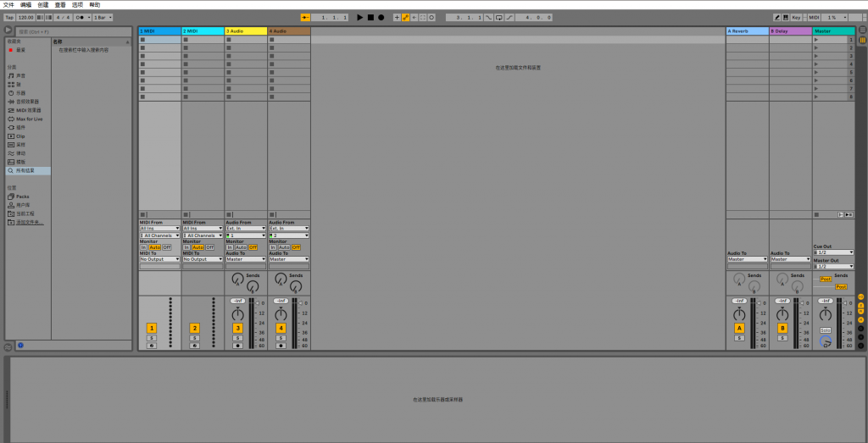Click the track 3 pan knob
The image size is (868, 443).
[x=238, y=315]
